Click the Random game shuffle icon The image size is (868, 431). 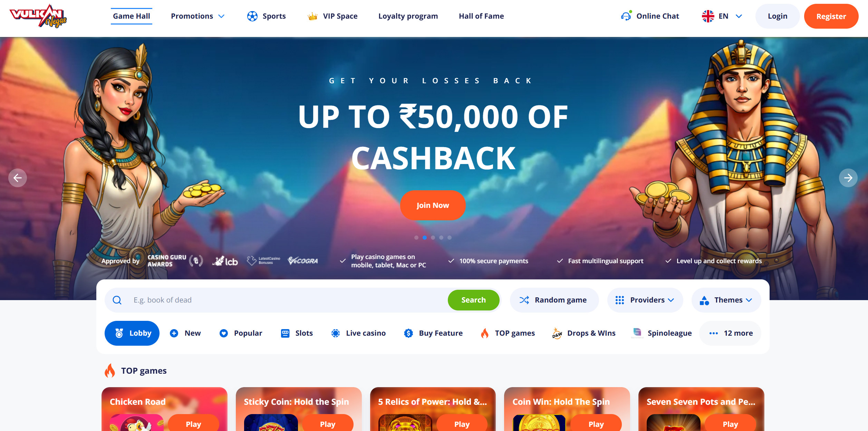click(524, 300)
